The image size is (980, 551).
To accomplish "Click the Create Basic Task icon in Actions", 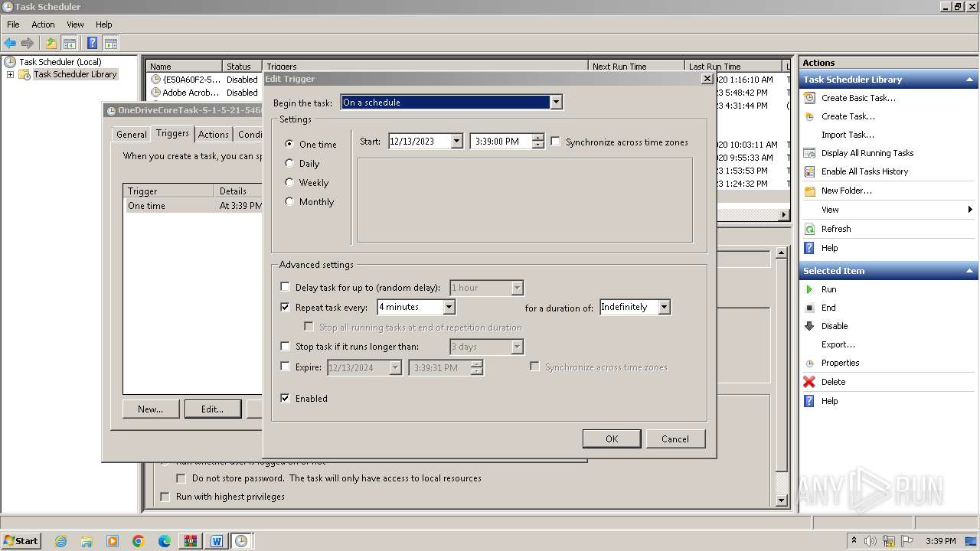I will coord(809,98).
